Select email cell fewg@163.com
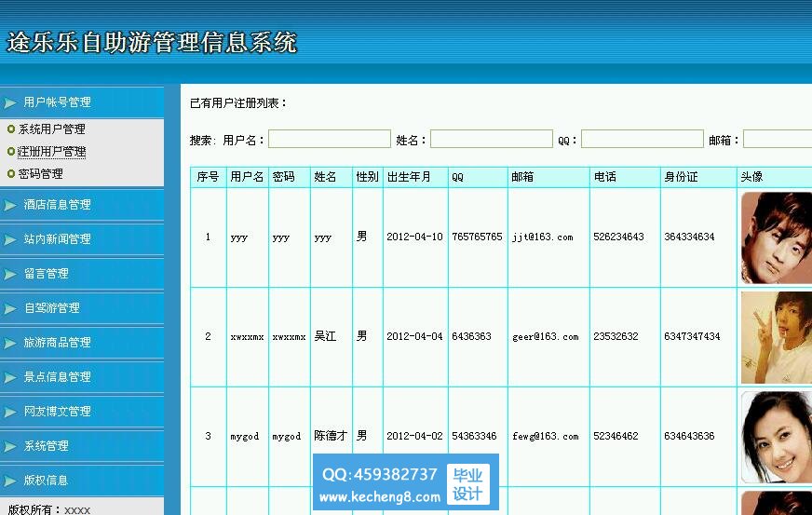Viewport: 812px width, 515px height. coord(546,436)
